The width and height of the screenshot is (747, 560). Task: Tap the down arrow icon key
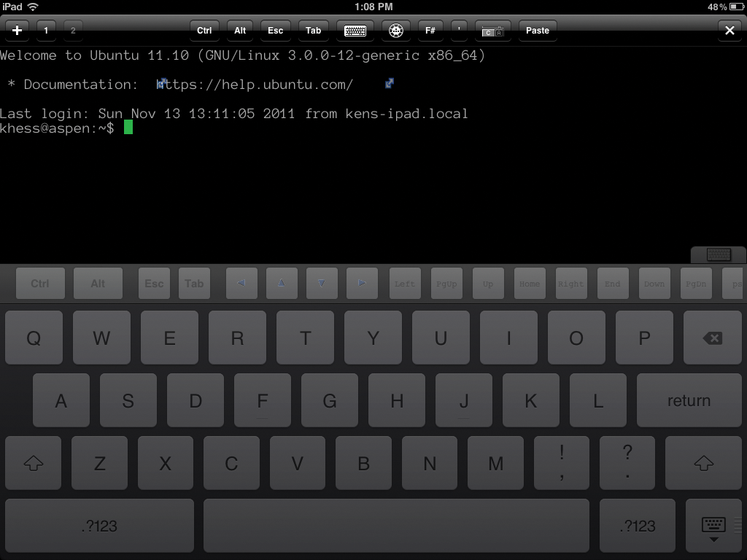click(322, 284)
